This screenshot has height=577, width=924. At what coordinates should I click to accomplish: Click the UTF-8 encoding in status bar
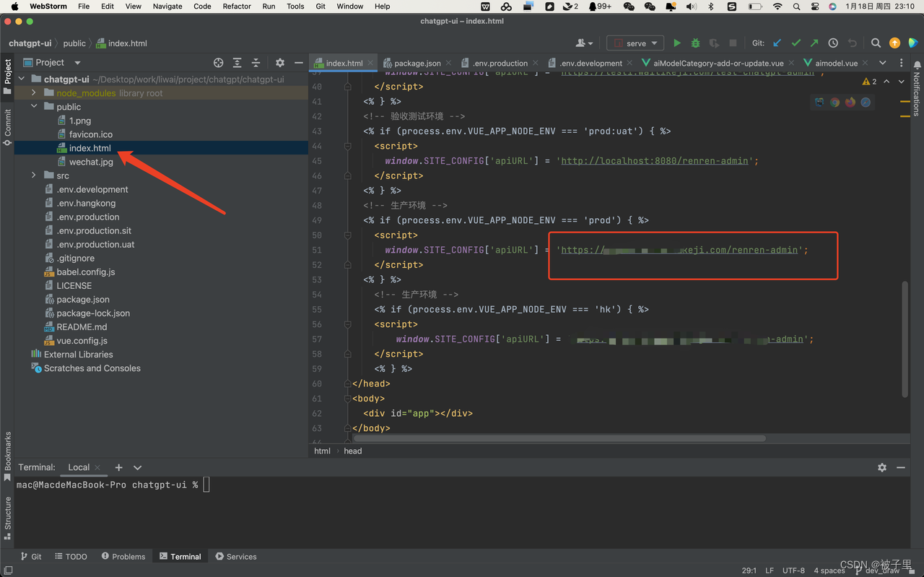click(793, 571)
